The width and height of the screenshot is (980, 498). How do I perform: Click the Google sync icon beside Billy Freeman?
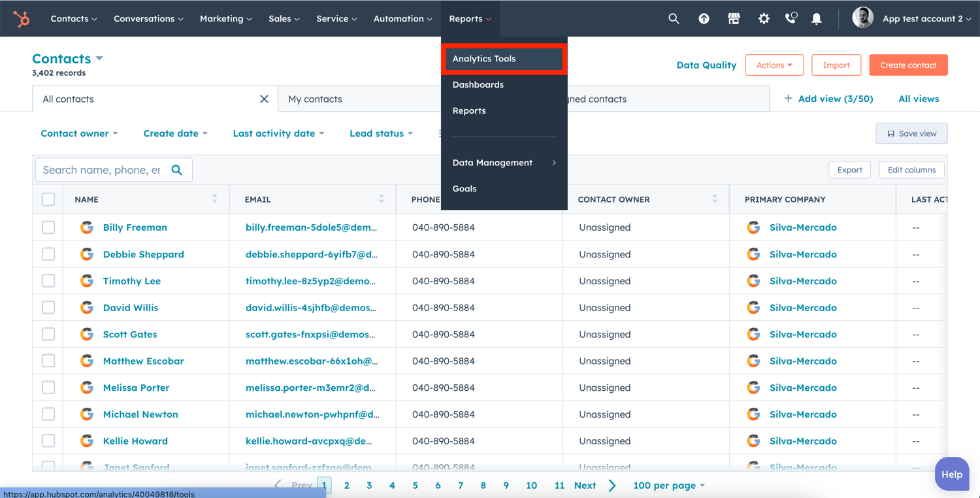87,227
